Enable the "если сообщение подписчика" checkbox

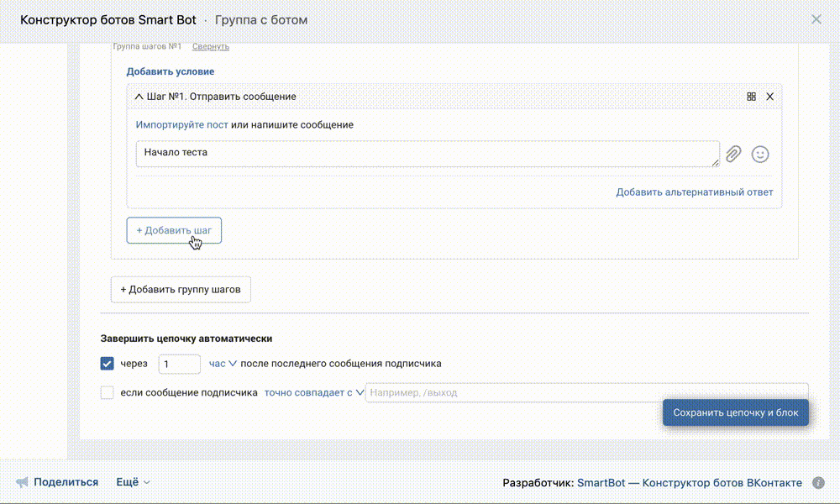pos(108,392)
